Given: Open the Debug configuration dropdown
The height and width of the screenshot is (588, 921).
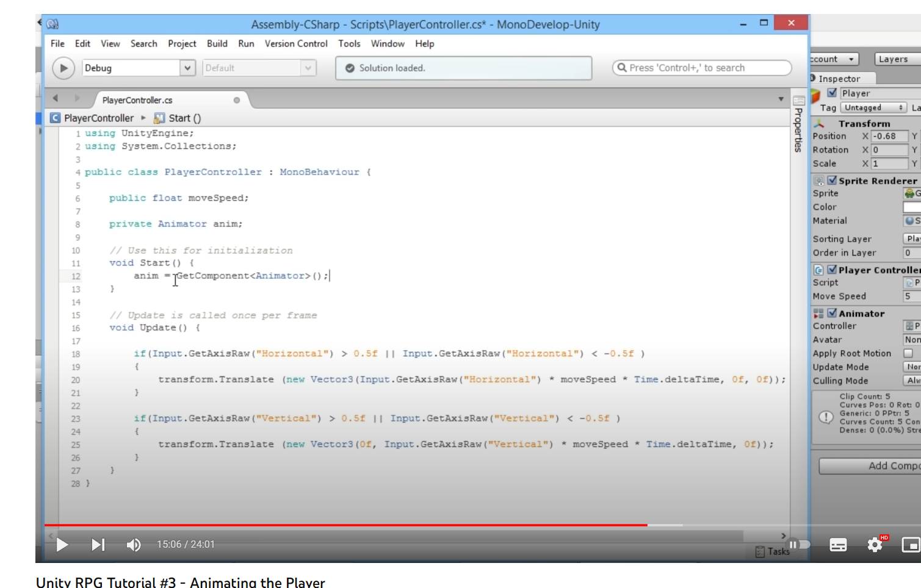Looking at the screenshot, I should [139, 68].
